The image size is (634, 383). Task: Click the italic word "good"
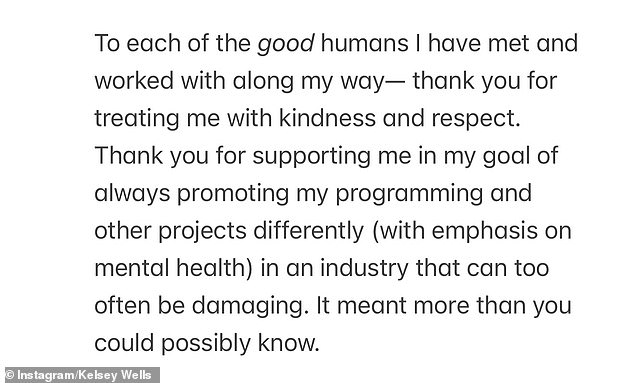(x=286, y=44)
